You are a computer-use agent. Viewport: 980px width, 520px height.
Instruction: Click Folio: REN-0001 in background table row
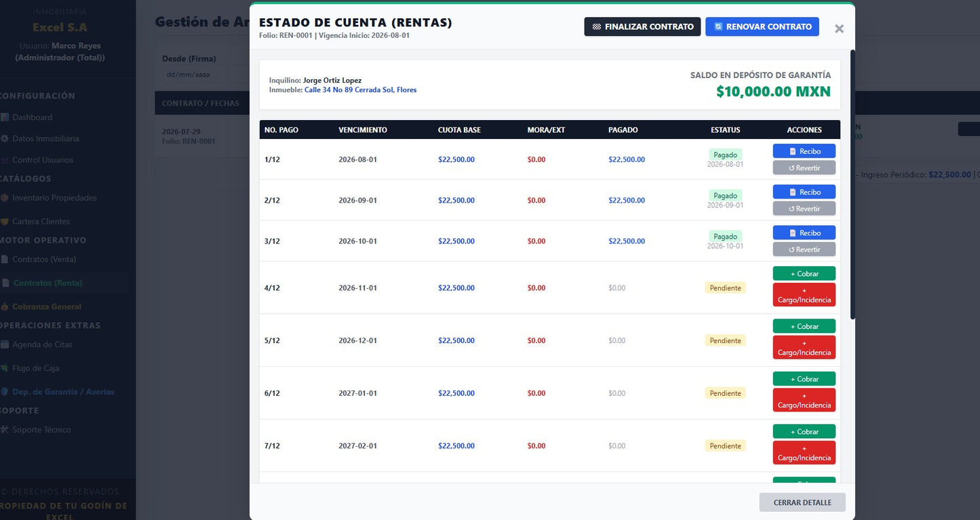tap(189, 141)
